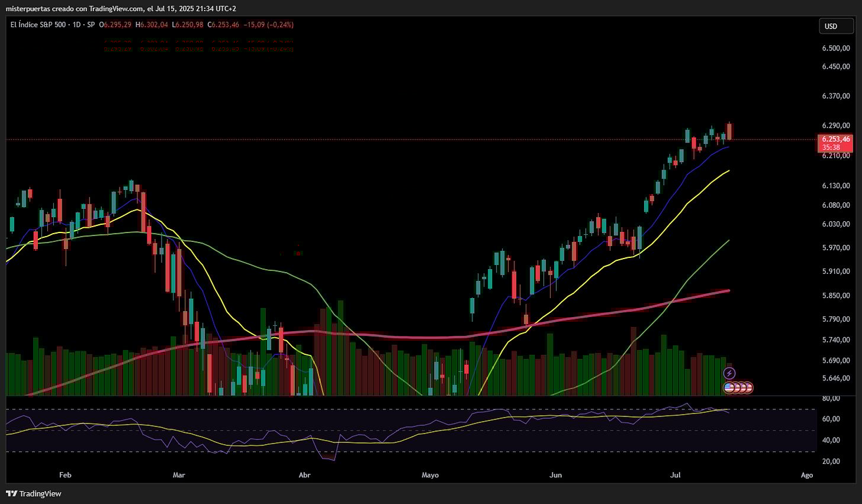Image resolution: width=862 pixels, height=504 pixels.
Task: Click the header text 'misterpuertas creado con TradingView.com'
Action: [x=75, y=8]
